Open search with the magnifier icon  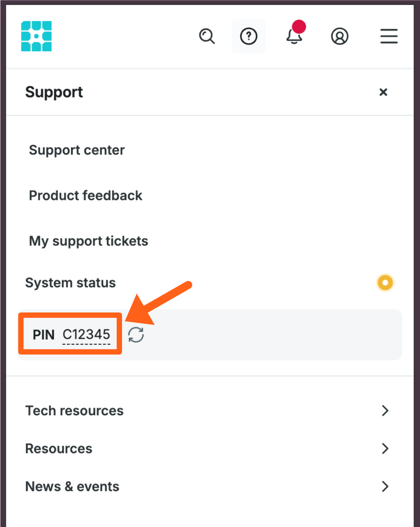(x=207, y=36)
